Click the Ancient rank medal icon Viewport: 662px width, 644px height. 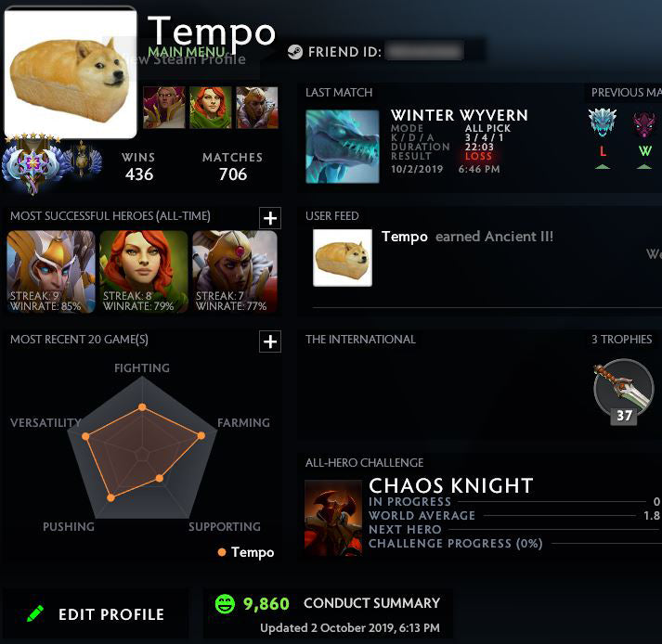(32, 164)
